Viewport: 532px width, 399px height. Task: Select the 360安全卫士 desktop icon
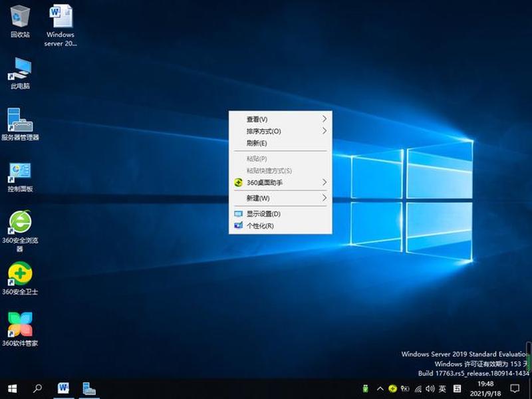point(20,279)
